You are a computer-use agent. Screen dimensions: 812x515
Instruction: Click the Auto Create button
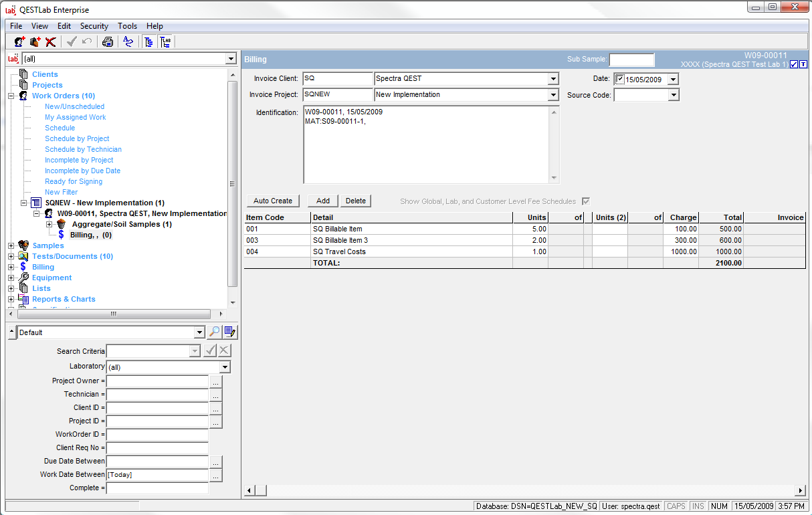[x=273, y=201]
